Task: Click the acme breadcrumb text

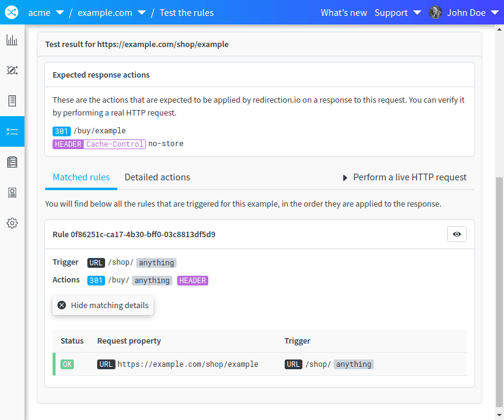Action: tap(39, 13)
